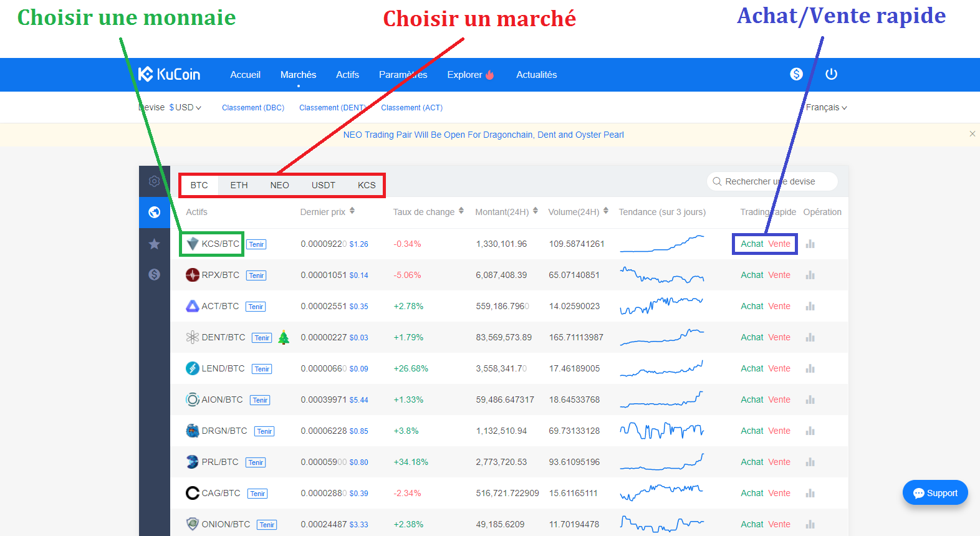Select the ONION/BTC pair name
The height and width of the screenshot is (536, 980).
pos(226,524)
